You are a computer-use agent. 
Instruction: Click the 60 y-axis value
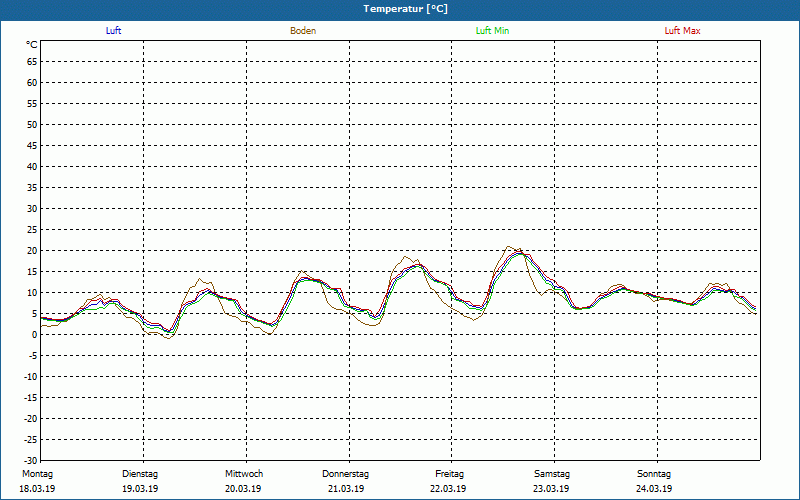tap(32, 83)
